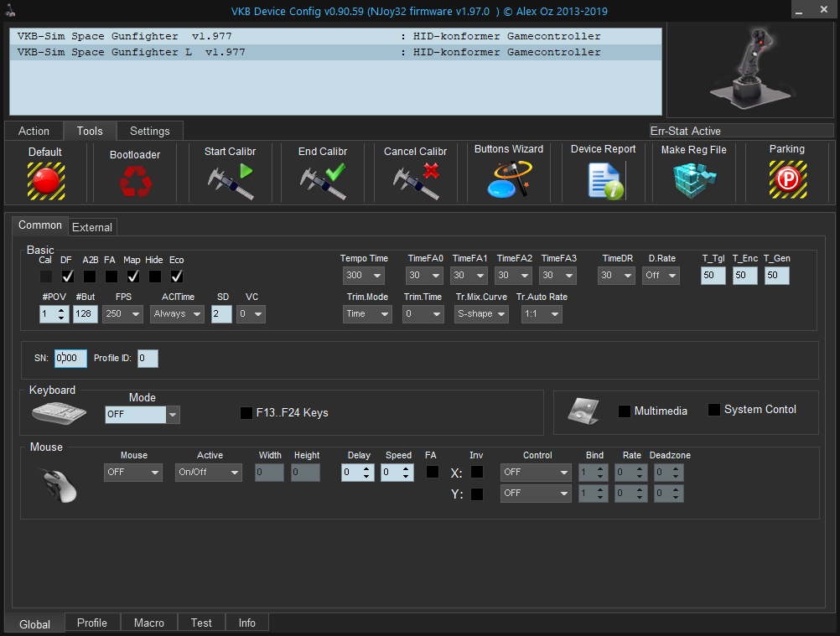Expand the D.Rate dropdown
The width and height of the screenshot is (840, 636).
click(x=661, y=275)
